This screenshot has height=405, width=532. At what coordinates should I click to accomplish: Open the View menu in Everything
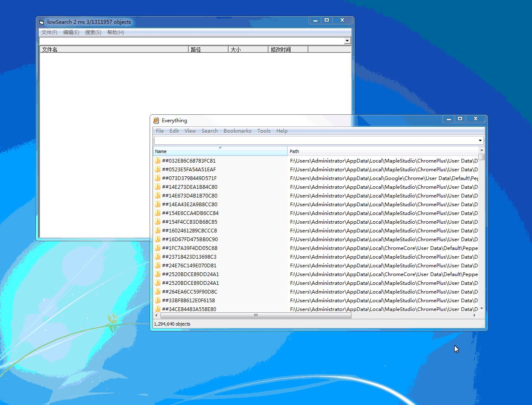click(x=190, y=131)
